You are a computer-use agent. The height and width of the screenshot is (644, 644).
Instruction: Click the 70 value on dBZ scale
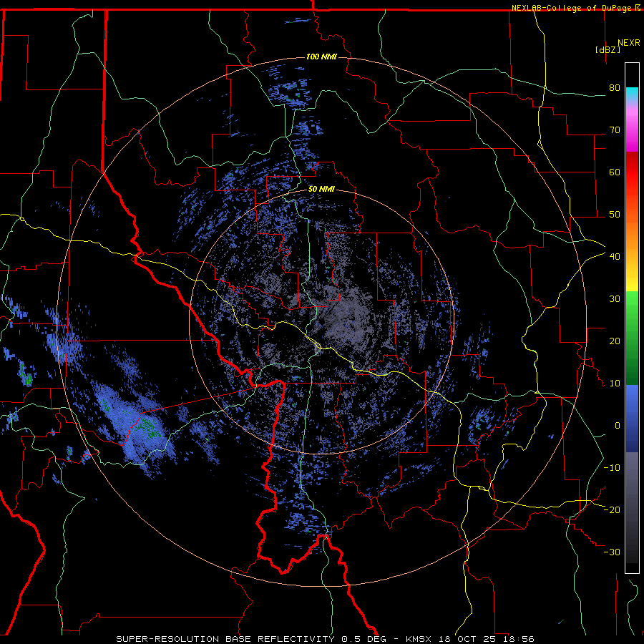pyautogui.click(x=615, y=130)
